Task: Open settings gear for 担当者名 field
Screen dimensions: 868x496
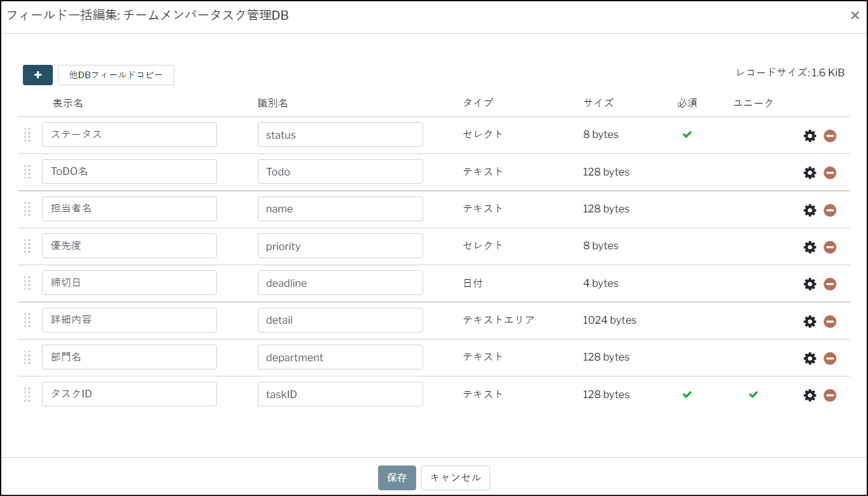Action: pyautogui.click(x=809, y=210)
